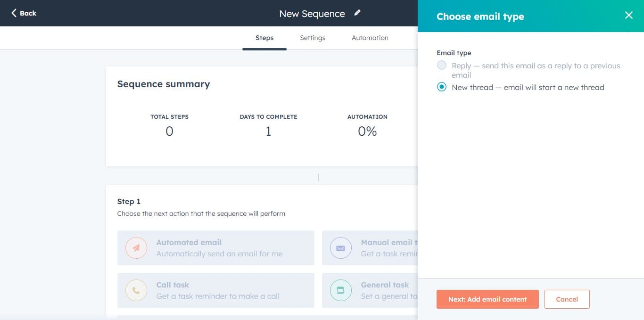Select the Reply radio button

click(x=442, y=66)
